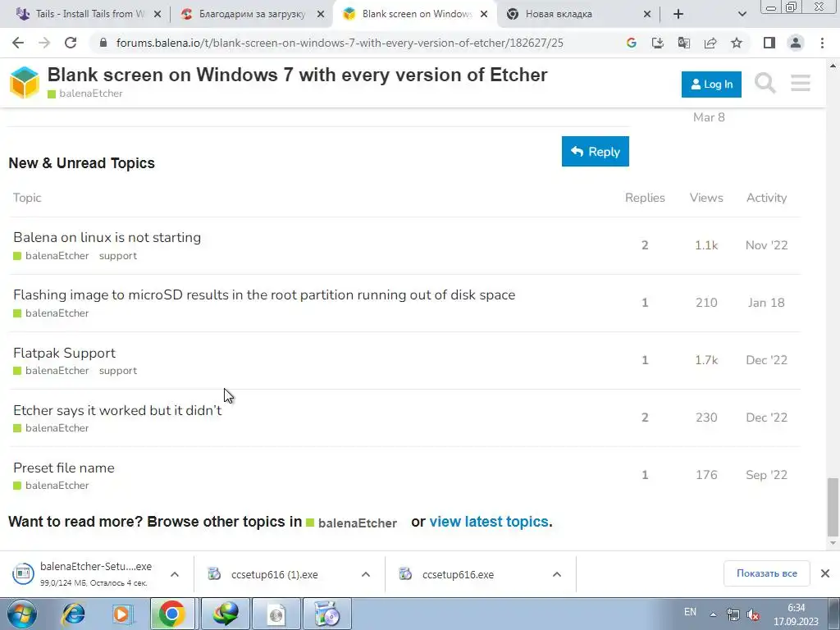Bookmark this page with star icon

click(737, 43)
